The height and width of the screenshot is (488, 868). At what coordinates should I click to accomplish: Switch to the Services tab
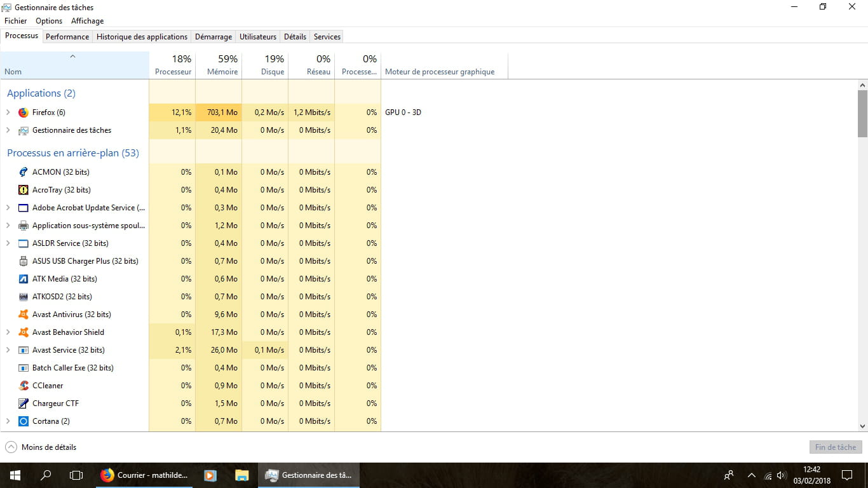tap(327, 37)
